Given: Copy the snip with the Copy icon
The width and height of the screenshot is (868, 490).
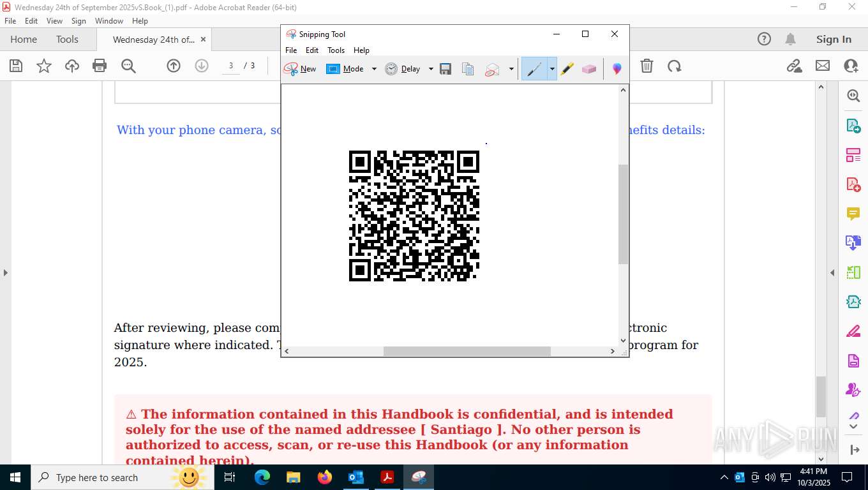Looking at the screenshot, I should [x=468, y=69].
